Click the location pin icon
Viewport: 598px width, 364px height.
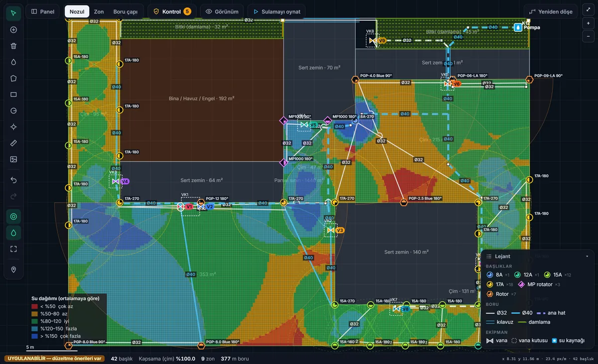click(x=13, y=269)
